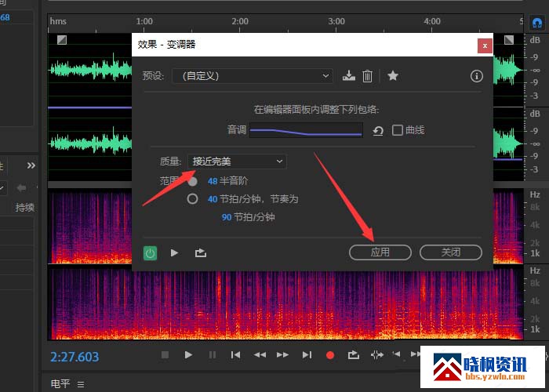Select the 40 节拍/分钟 range option
The image size is (549, 392).
pyautogui.click(x=192, y=199)
